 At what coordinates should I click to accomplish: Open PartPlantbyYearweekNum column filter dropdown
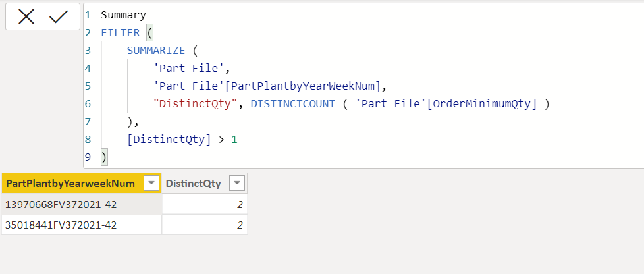tap(152, 184)
